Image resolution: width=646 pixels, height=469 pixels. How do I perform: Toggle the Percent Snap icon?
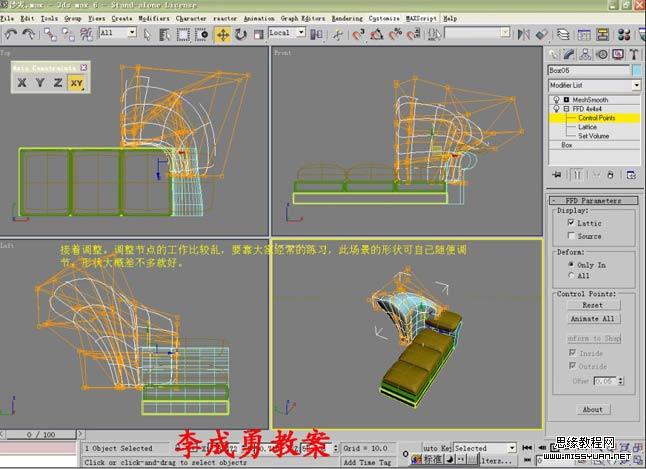click(395, 35)
